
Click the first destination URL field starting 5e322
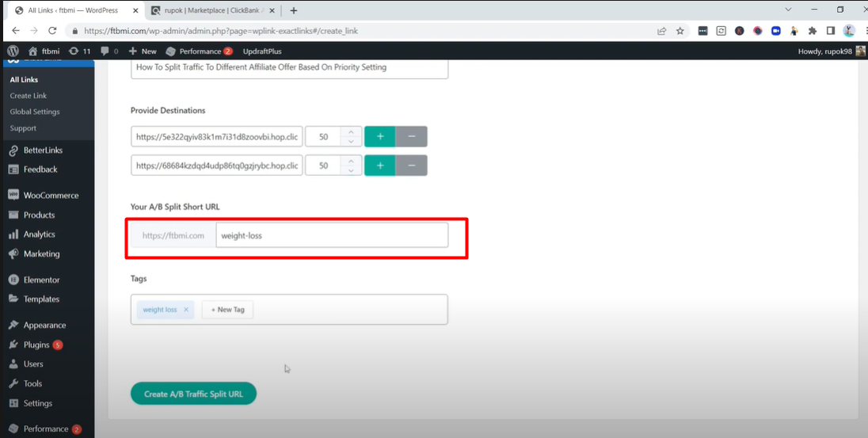(217, 137)
